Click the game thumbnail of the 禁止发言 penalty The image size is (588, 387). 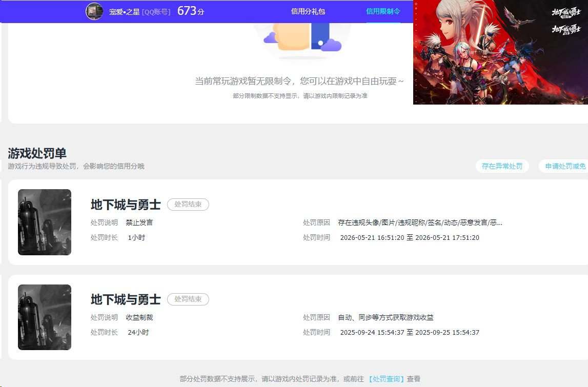pos(45,222)
